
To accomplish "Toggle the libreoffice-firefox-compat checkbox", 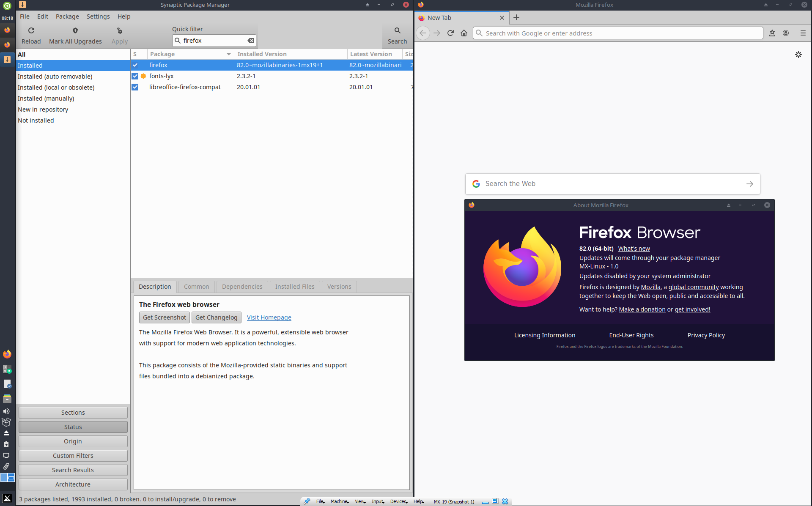I will pos(135,87).
